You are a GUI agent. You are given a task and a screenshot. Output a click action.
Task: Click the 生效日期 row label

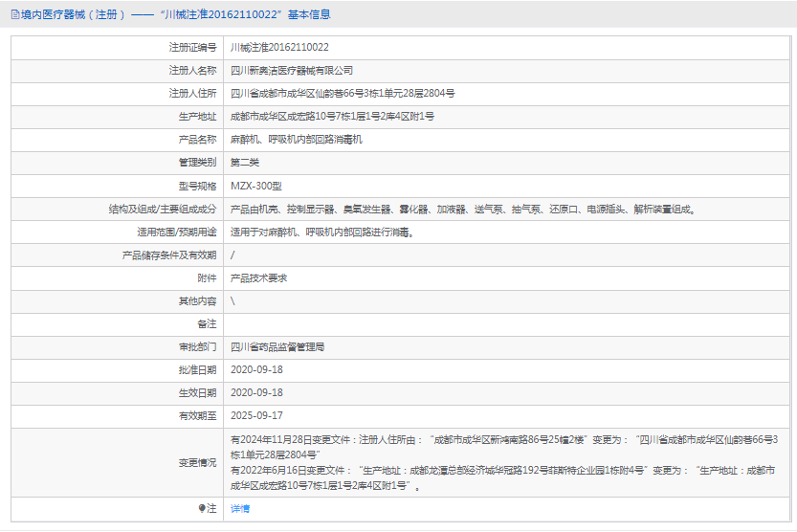pos(197,392)
